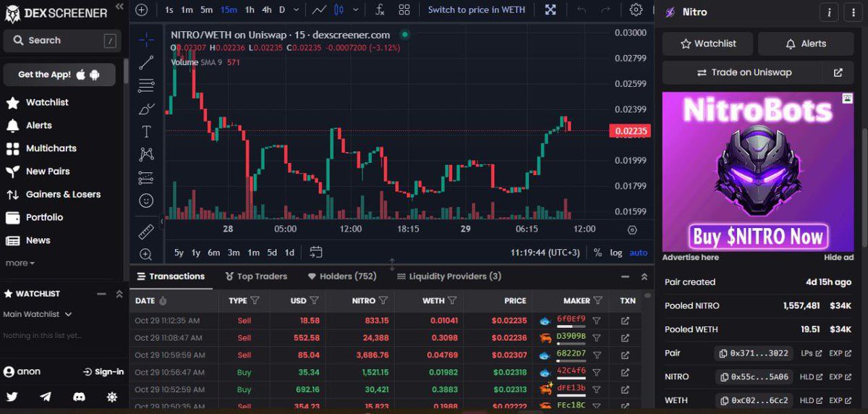Image resolution: width=868 pixels, height=414 pixels.
Task: Select the ruler measure tool
Action: click(x=146, y=232)
